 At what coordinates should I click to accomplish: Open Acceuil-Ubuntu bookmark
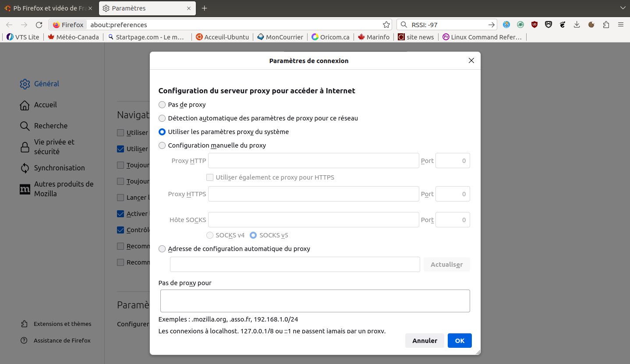coord(223,37)
